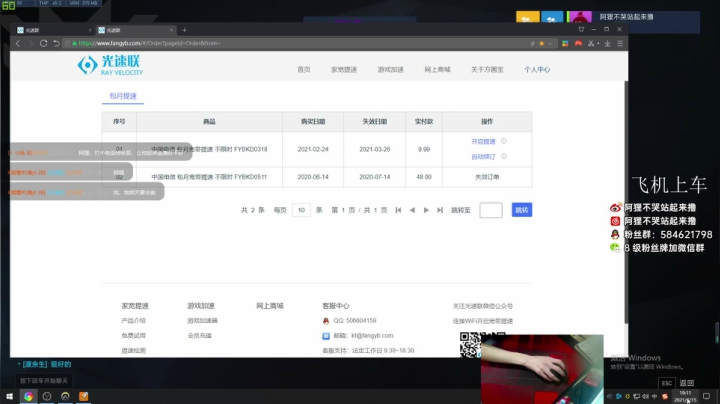This screenshot has height=404, width=720.
Task: Click the red gamepad toolbar icon
Action: pos(578,43)
